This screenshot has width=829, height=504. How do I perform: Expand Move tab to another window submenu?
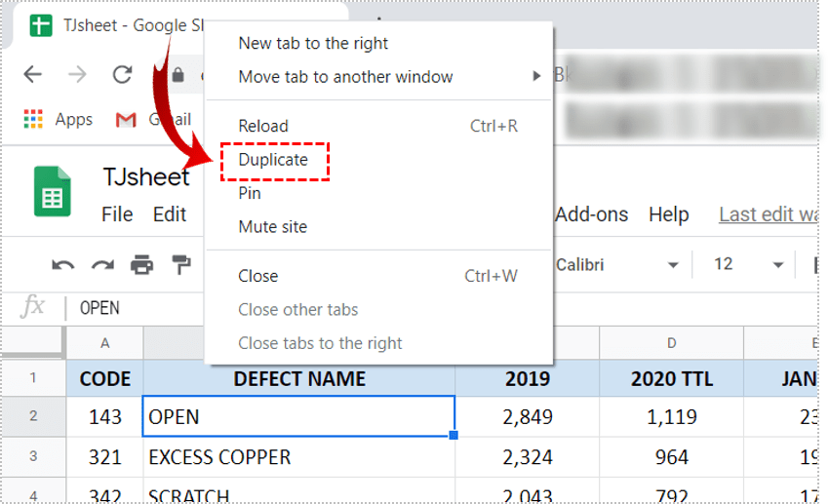click(535, 76)
